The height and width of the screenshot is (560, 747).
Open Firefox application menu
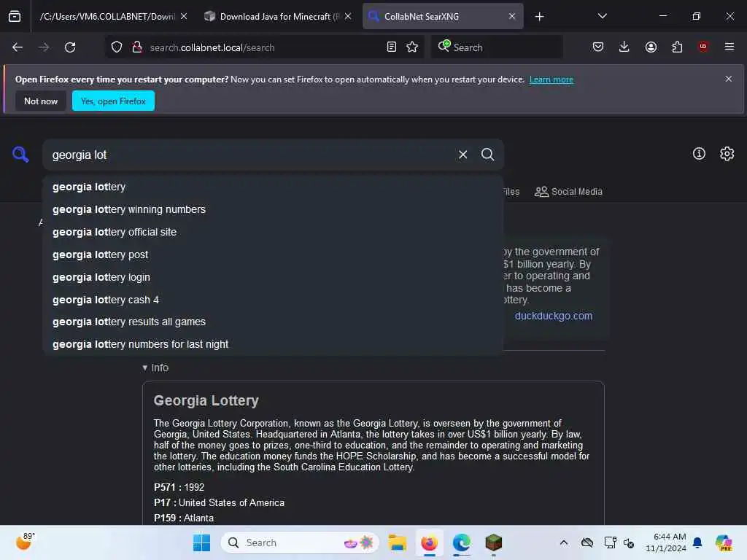(729, 47)
